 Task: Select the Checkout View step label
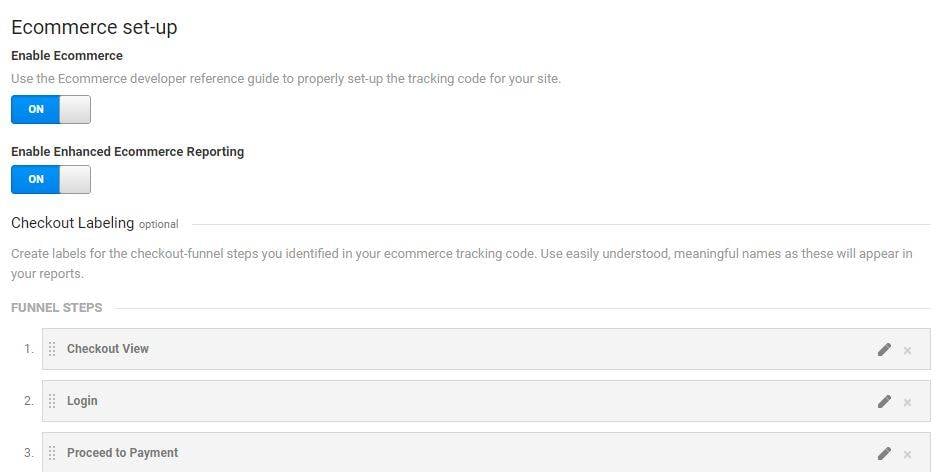pos(107,349)
